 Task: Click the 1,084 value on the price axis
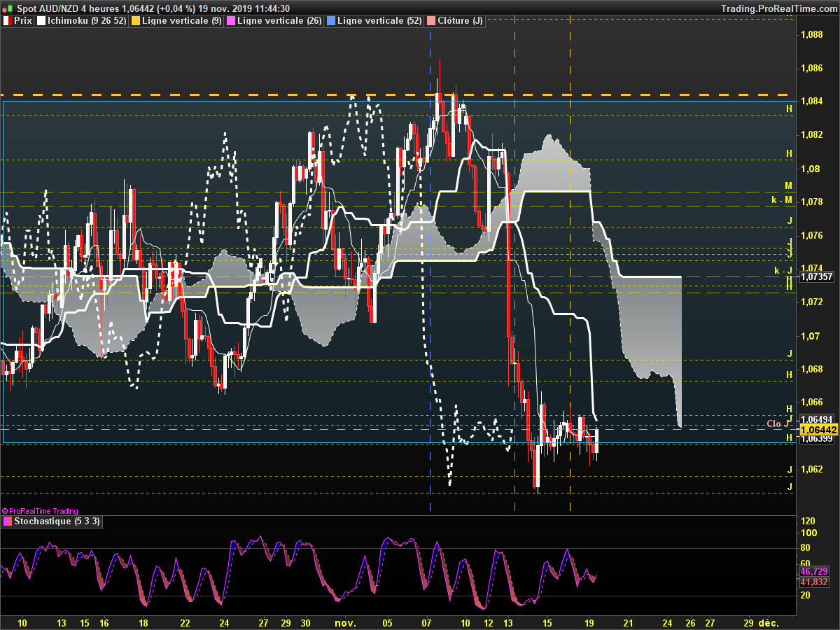coord(813,101)
